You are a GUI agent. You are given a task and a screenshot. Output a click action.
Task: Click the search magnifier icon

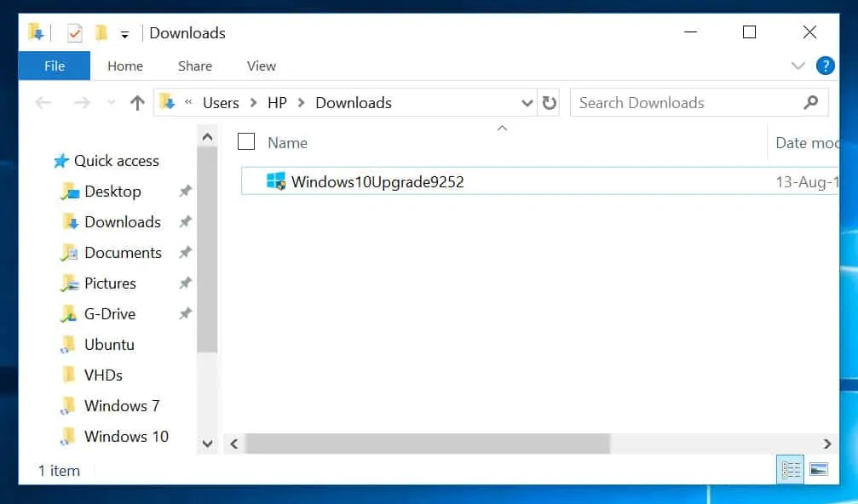tap(811, 102)
